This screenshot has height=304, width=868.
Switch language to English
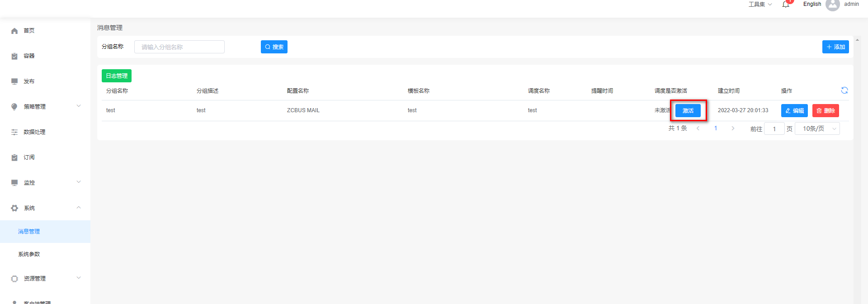click(x=812, y=4)
